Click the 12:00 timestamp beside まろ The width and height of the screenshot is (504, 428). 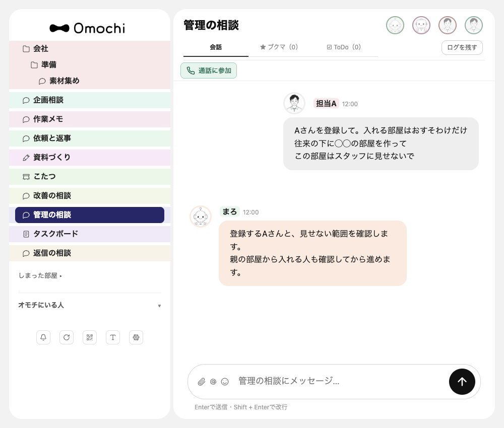(x=250, y=212)
